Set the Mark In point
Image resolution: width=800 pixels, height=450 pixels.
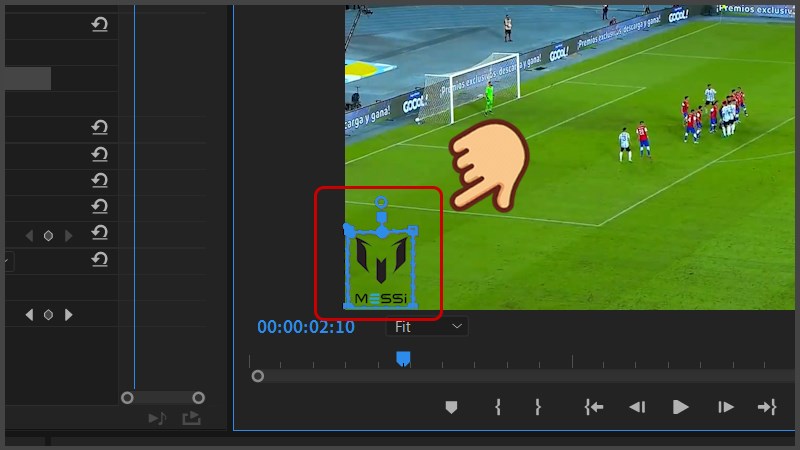[x=497, y=407]
